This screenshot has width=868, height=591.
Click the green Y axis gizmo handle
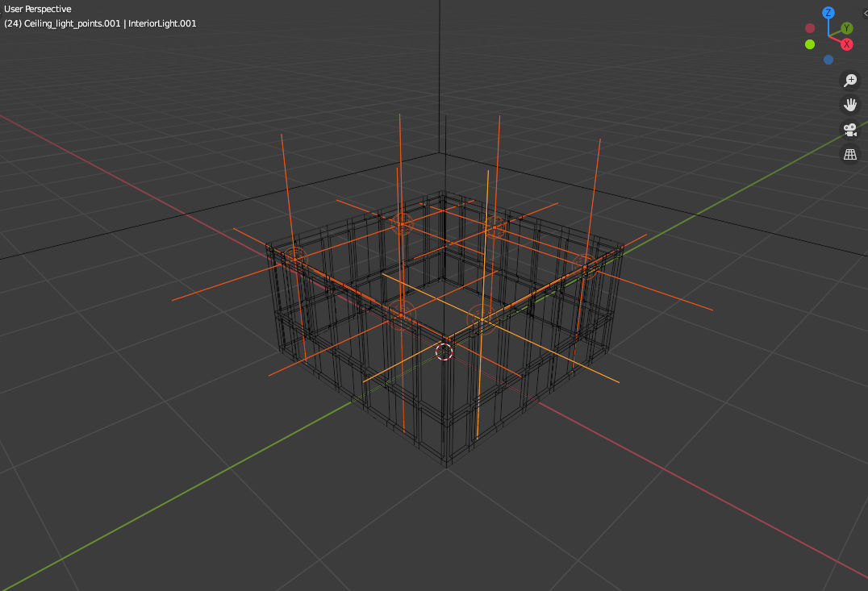coord(846,28)
